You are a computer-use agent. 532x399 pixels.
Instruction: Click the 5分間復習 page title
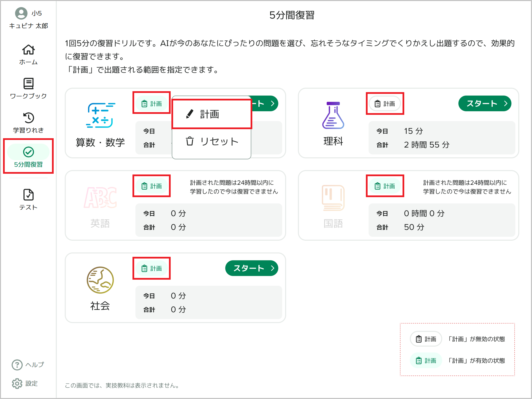tap(292, 15)
